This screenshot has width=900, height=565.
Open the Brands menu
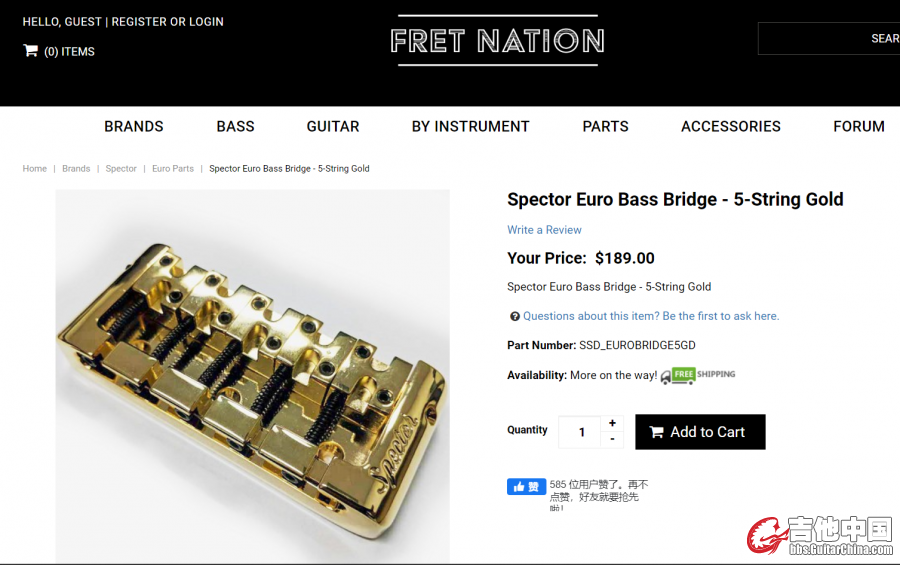[134, 126]
